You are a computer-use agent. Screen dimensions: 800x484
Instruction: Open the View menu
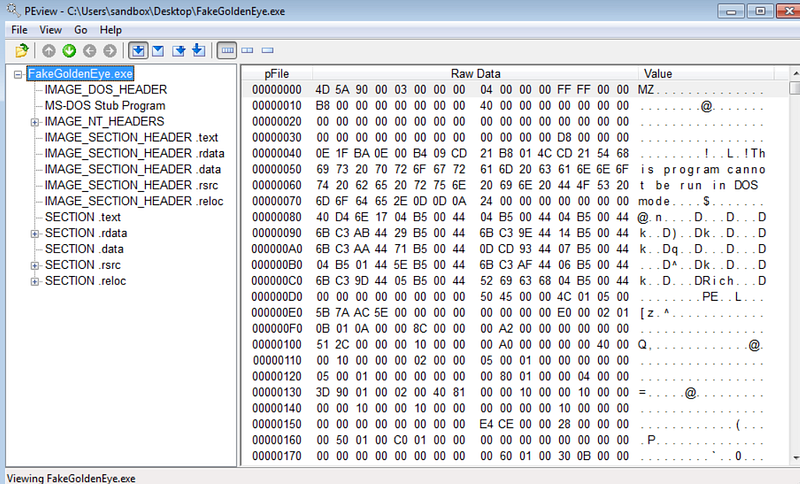point(51,30)
